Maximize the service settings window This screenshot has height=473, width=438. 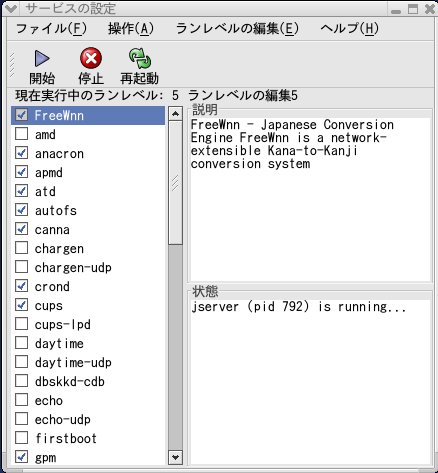pyautogui.click(x=413, y=9)
